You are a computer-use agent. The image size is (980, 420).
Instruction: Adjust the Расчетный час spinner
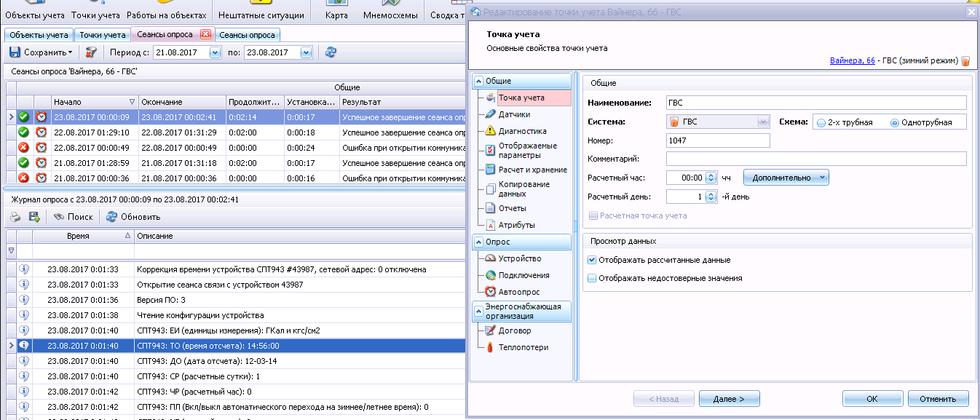click(x=711, y=177)
